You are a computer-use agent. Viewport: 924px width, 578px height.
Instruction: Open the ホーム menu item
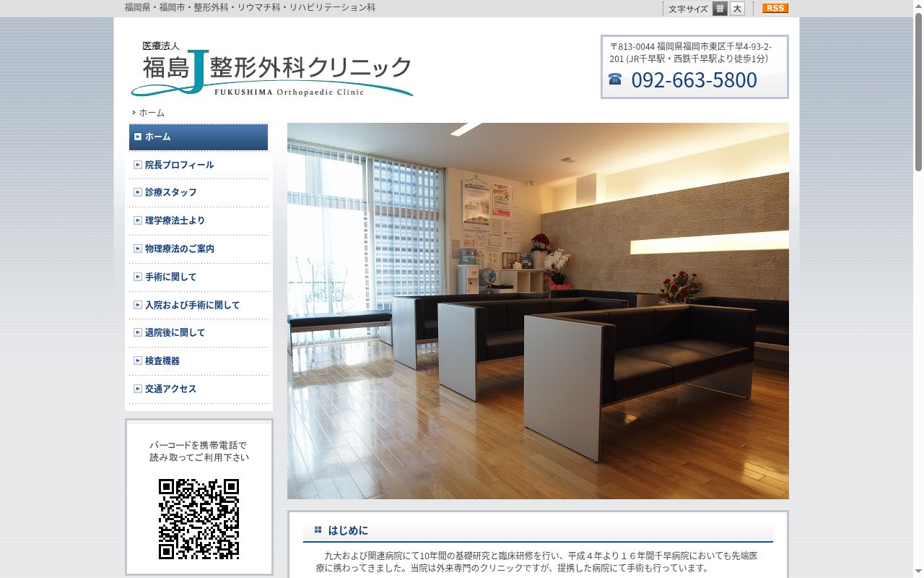click(199, 137)
